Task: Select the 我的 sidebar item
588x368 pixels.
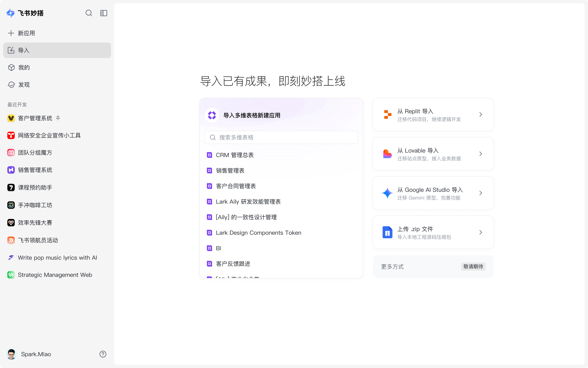Action: point(24,68)
